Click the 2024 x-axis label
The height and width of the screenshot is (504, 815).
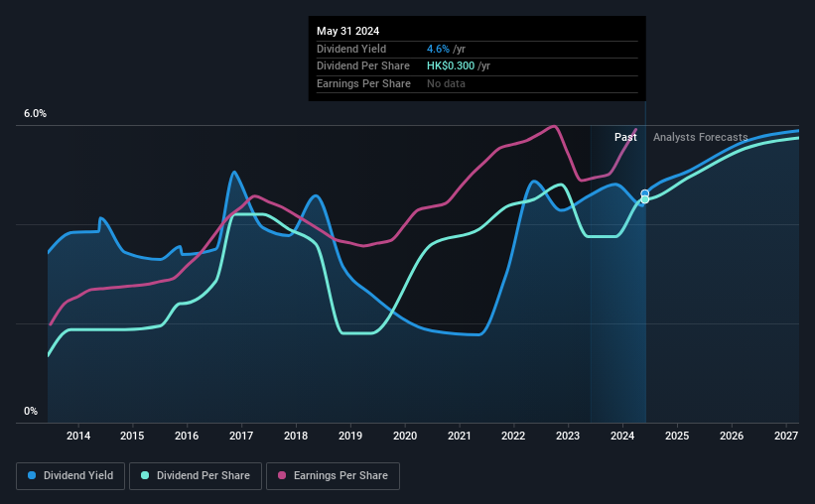[622, 436]
